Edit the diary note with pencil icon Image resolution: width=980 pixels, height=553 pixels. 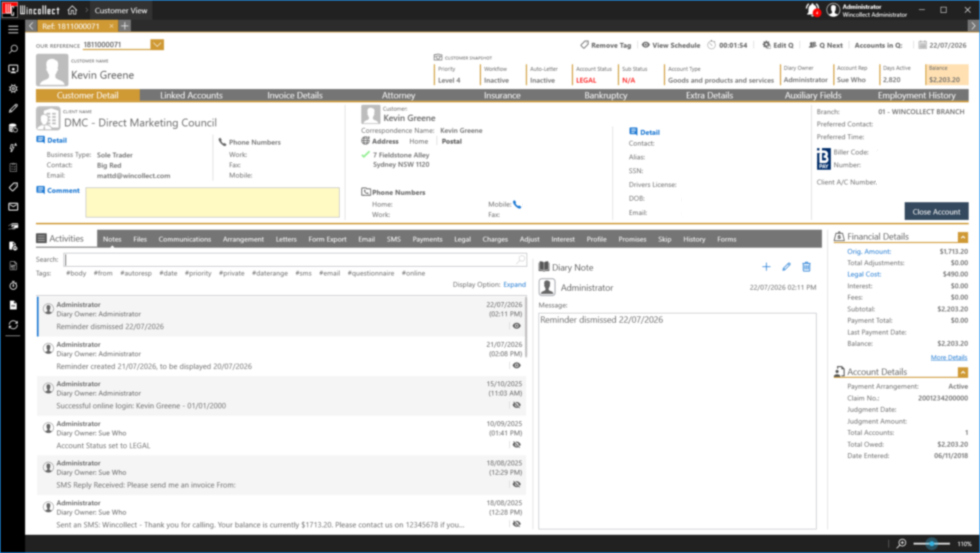(x=786, y=267)
